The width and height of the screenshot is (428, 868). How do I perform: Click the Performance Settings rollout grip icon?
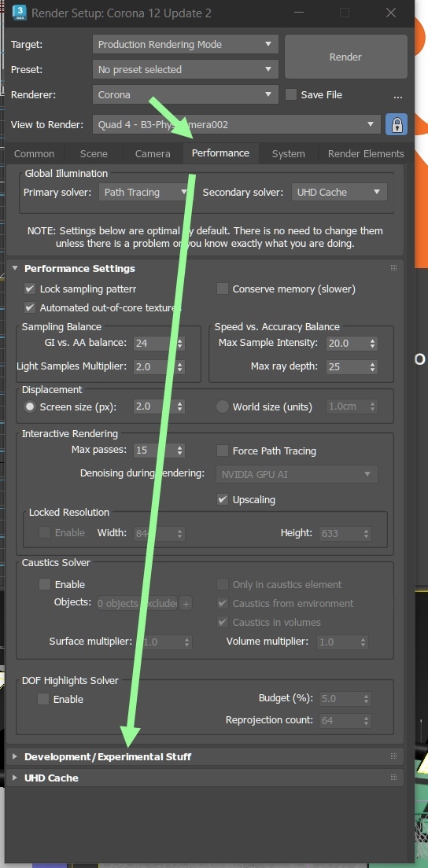tap(393, 268)
